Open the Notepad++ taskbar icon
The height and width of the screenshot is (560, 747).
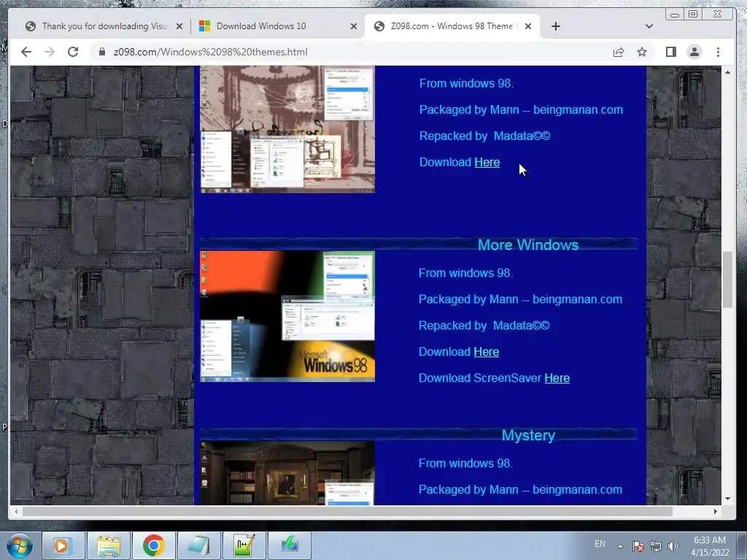pyautogui.click(x=244, y=545)
